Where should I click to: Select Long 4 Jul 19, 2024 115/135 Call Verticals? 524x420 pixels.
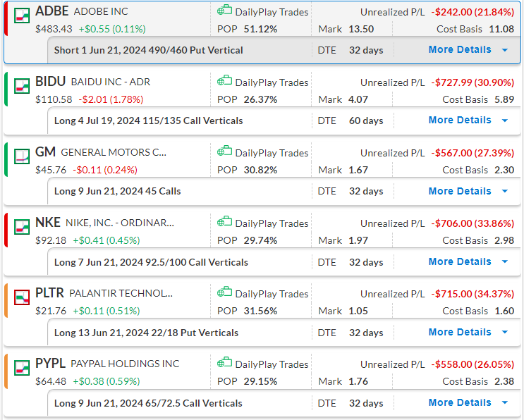[x=148, y=121]
